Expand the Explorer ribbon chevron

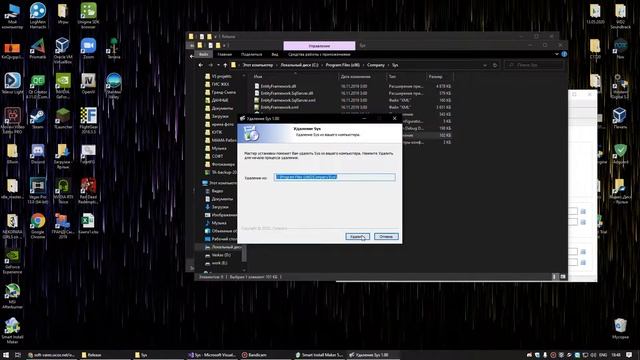[556, 54]
